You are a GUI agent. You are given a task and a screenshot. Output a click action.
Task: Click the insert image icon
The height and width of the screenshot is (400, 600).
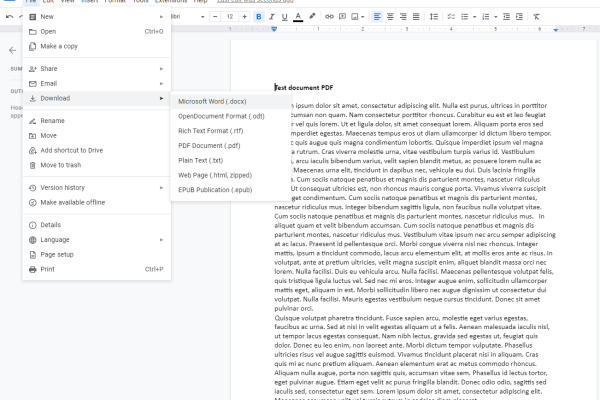pyautogui.click(x=355, y=16)
